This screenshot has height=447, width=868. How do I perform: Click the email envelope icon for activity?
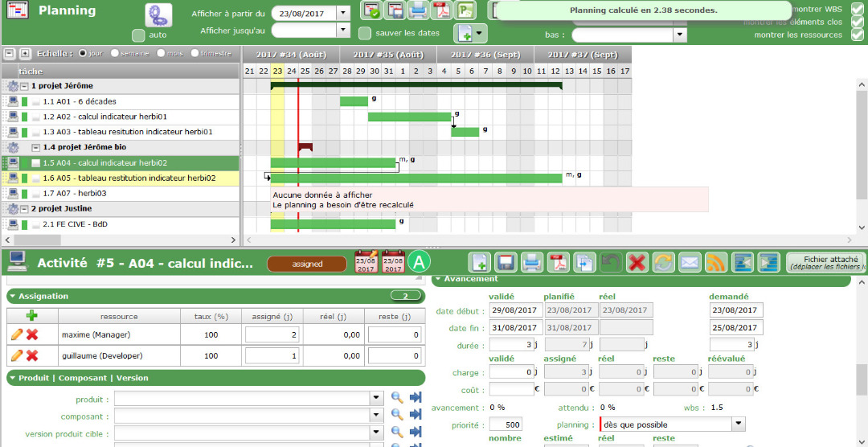pyautogui.click(x=690, y=263)
